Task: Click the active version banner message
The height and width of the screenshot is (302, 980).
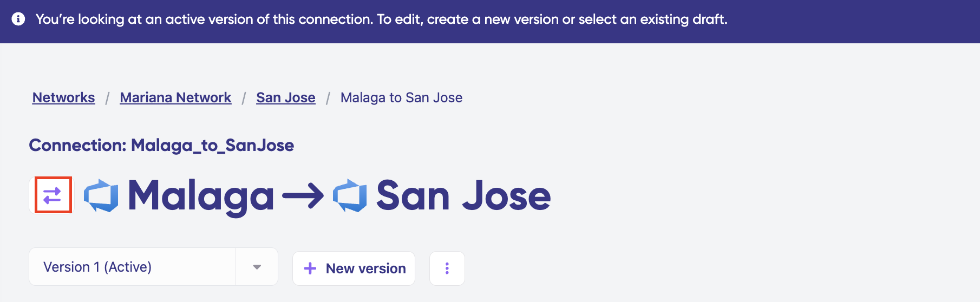Action: 381,19
